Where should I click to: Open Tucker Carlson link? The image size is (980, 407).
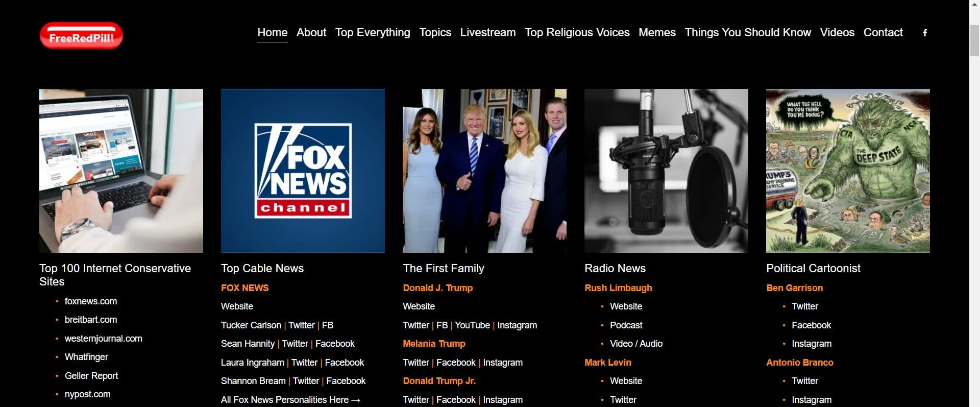[x=251, y=325]
